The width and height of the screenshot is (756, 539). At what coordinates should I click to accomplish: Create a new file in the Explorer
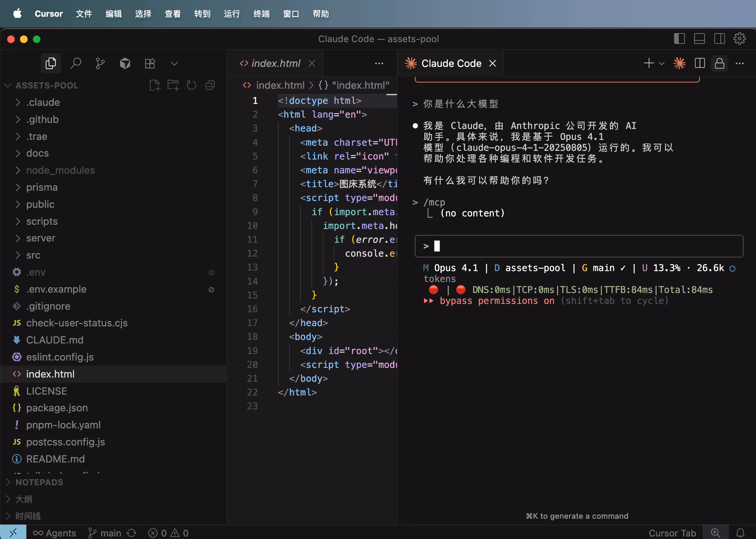tap(155, 85)
